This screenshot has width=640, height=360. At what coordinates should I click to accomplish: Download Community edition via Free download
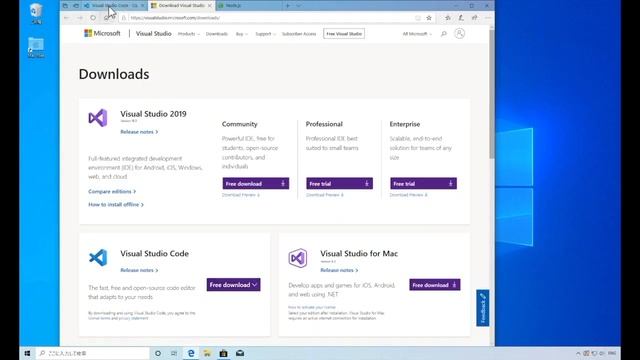(256, 183)
